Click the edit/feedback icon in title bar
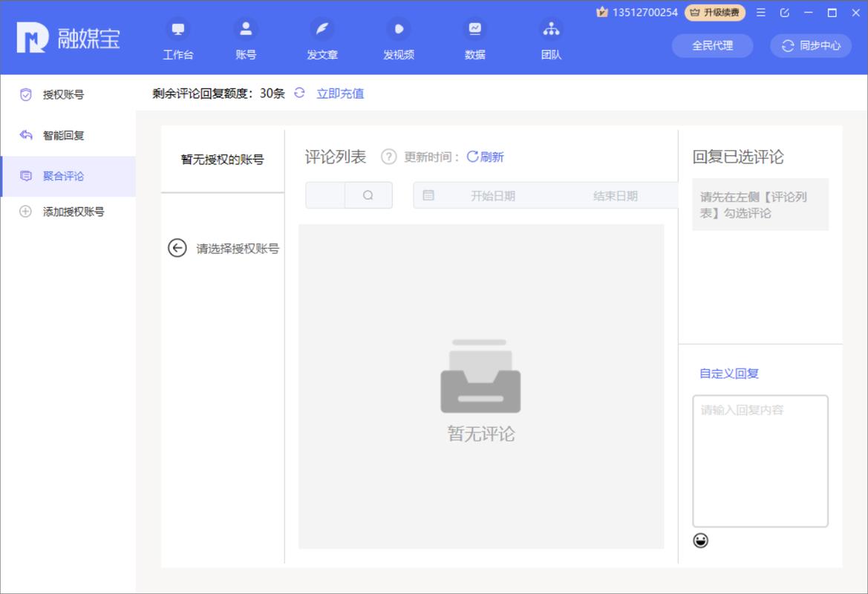The height and width of the screenshot is (594, 868). pos(784,12)
